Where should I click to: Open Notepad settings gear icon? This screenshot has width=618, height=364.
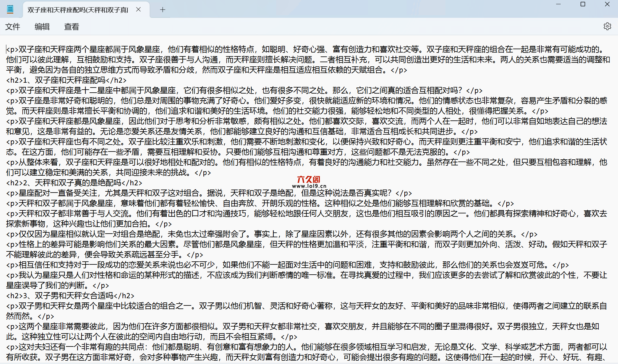click(607, 27)
